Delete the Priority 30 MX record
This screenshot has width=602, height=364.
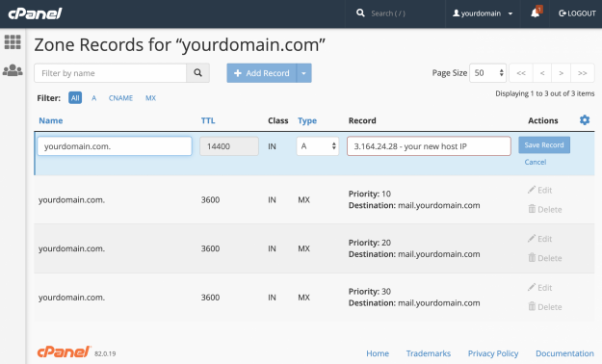click(545, 307)
